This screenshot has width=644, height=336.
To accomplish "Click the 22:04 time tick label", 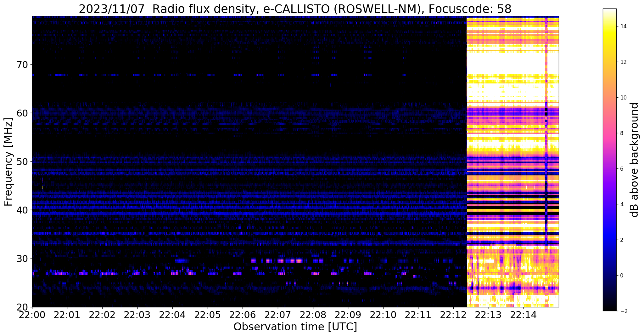I will 172,315.
